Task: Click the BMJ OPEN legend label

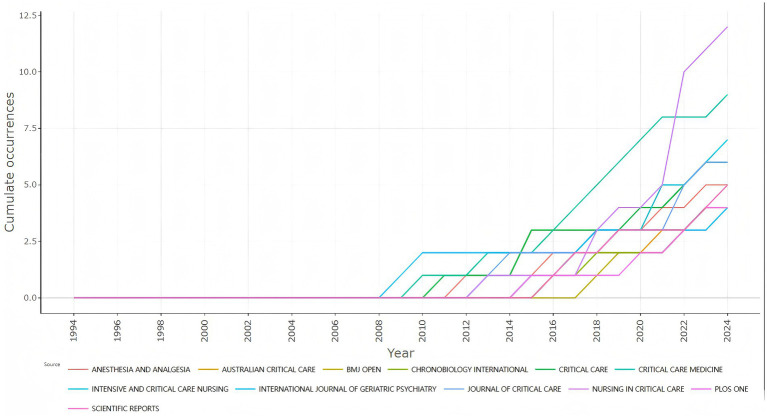Action: coord(363,370)
